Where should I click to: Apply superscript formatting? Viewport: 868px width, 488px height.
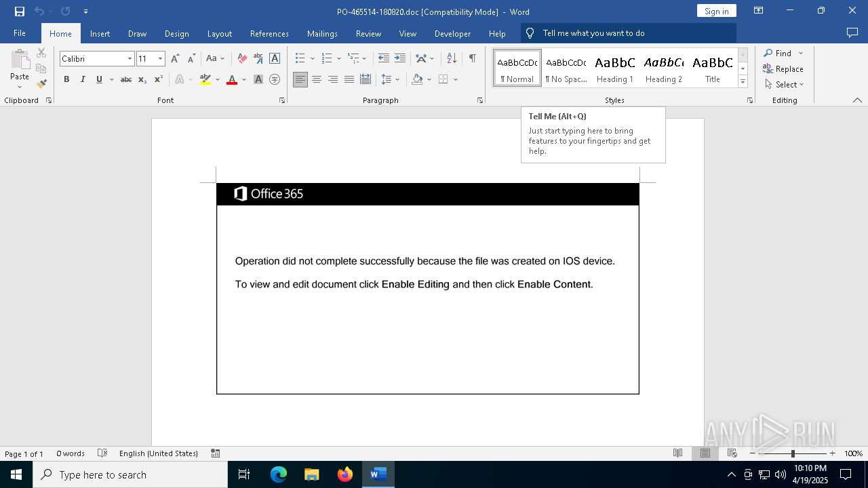[x=159, y=79]
